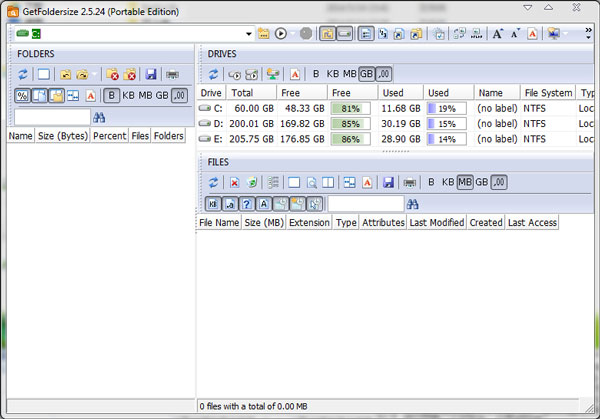Save the file list with the FILES floppy icon

[388, 183]
